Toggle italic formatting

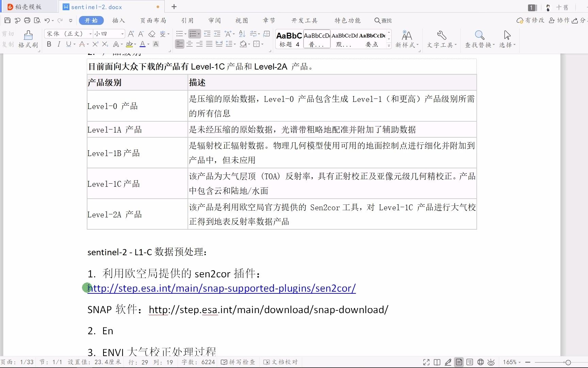click(59, 44)
